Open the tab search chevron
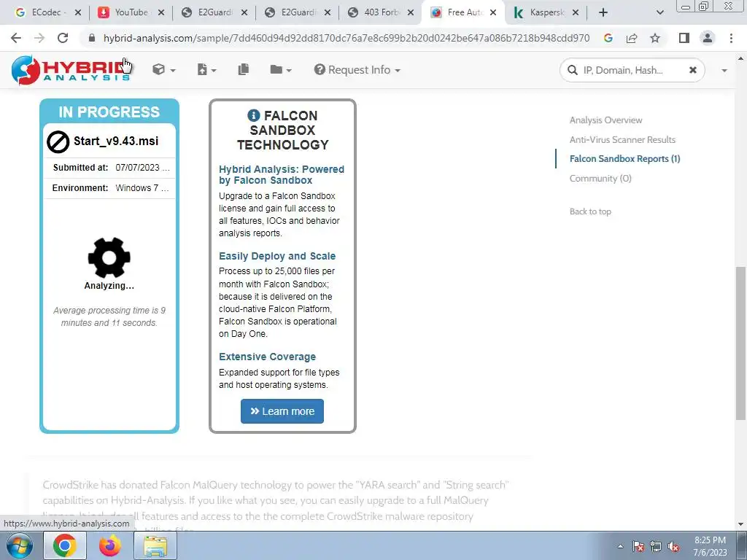The image size is (747, 560). pos(659,13)
